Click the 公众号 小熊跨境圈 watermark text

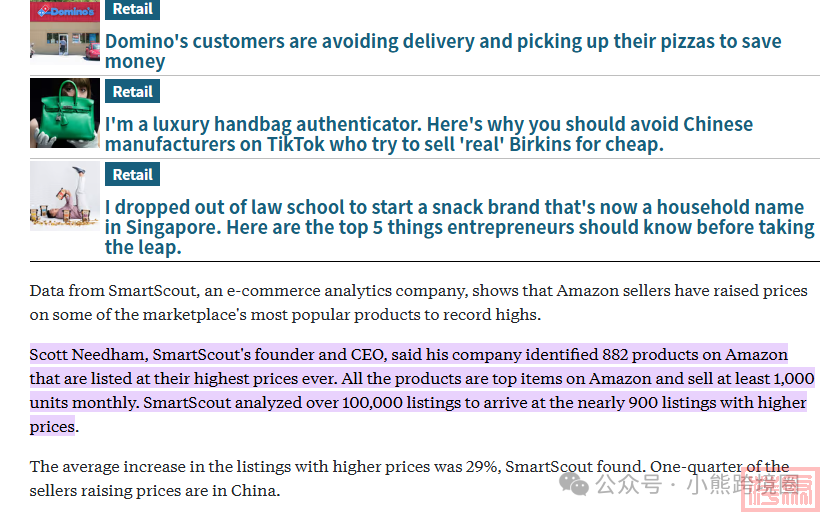point(697,484)
